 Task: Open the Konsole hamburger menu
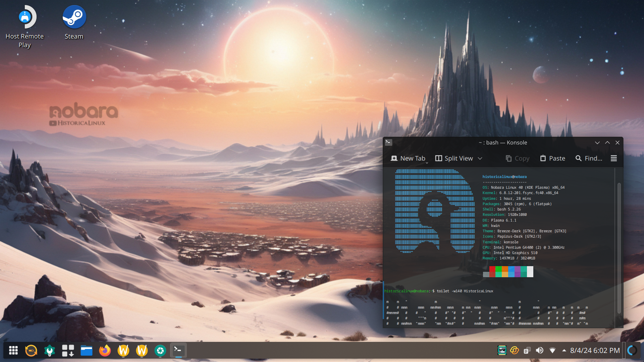(614, 158)
